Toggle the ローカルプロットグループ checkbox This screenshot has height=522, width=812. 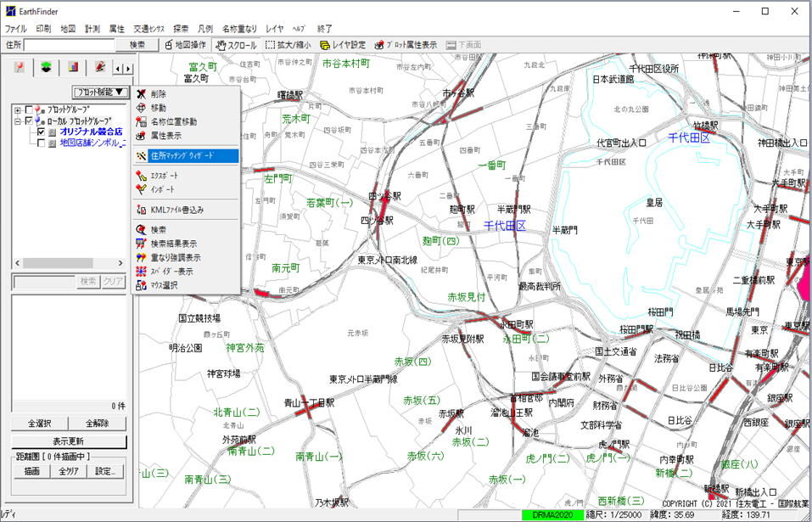point(30,121)
